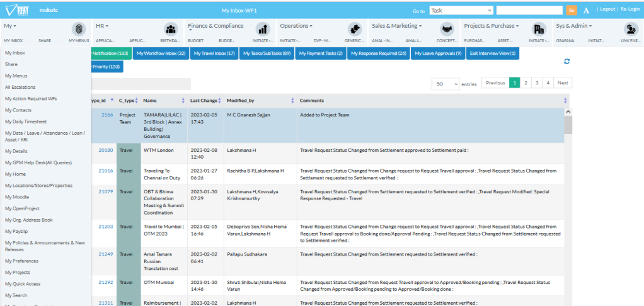644x306 pixels.
Task: Click the blue refresh icon
Action: pyautogui.click(x=566, y=61)
